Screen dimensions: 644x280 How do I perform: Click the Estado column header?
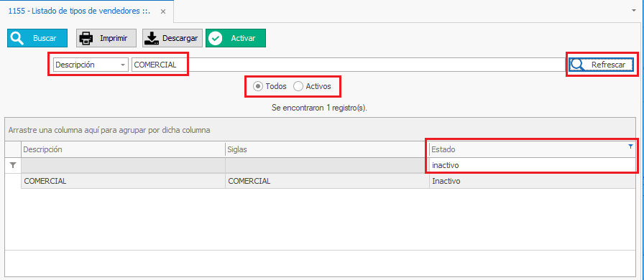pyautogui.click(x=533, y=150)
